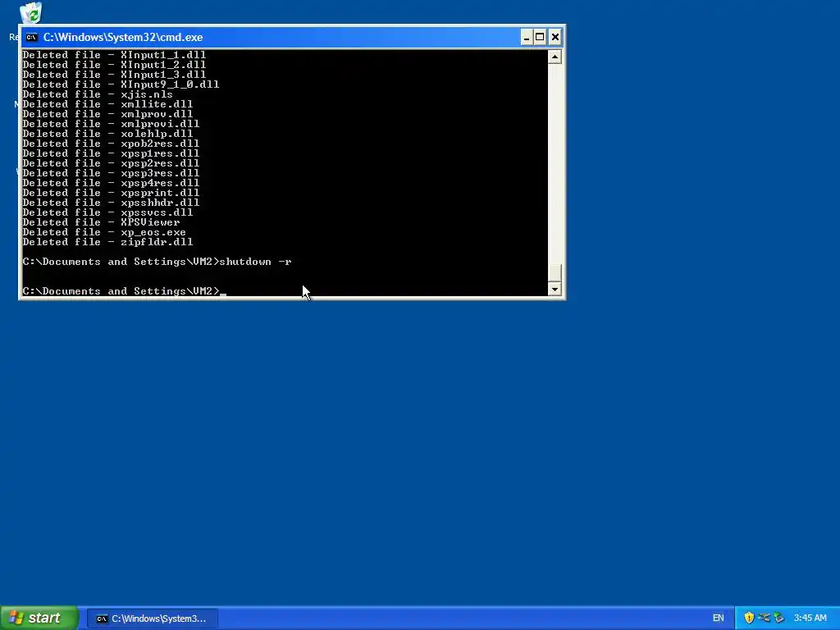Click the 'Deleted file - xpsp1res.dll' line

[x=111, y=153]
